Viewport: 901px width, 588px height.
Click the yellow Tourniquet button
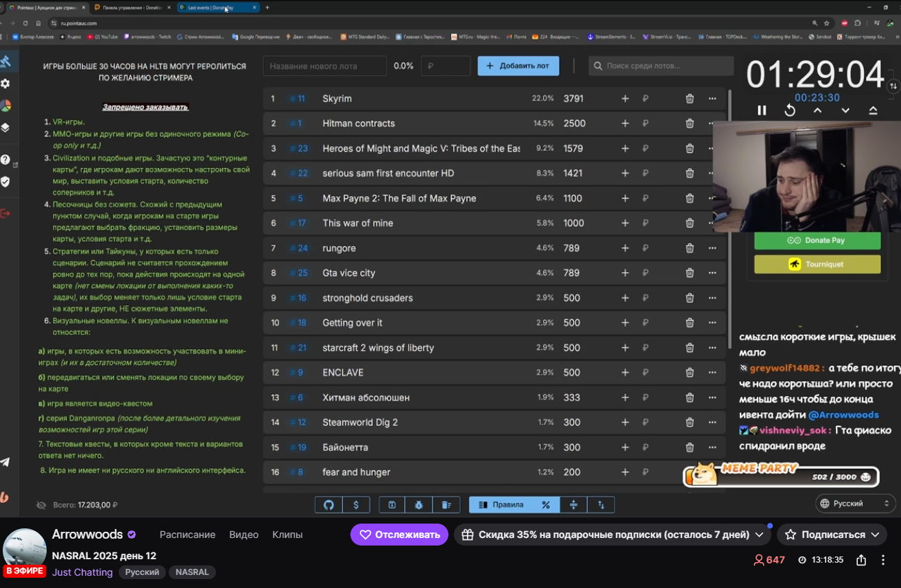pyautogui.click(x=817, y=264)
